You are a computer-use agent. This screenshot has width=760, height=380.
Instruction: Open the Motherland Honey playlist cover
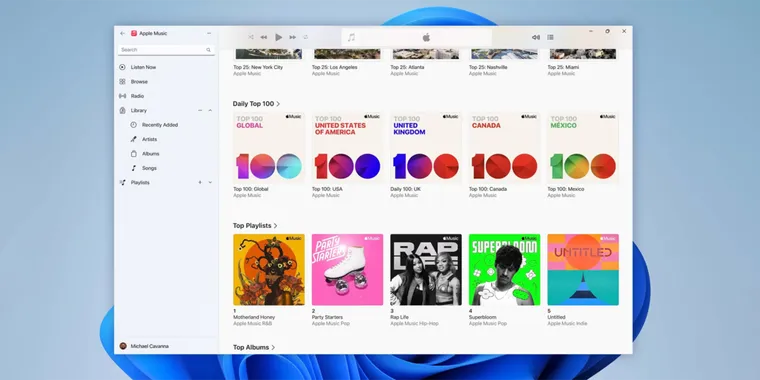coord(269,270)
